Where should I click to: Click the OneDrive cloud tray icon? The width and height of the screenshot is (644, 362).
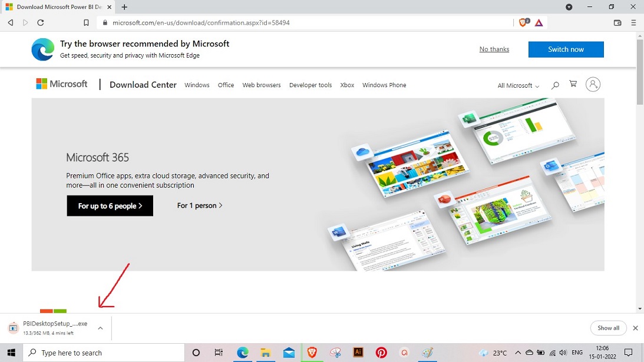coord(530,353)
